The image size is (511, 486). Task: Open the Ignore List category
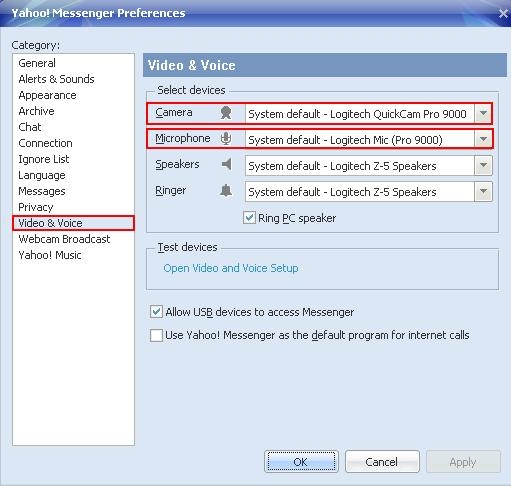44,159
